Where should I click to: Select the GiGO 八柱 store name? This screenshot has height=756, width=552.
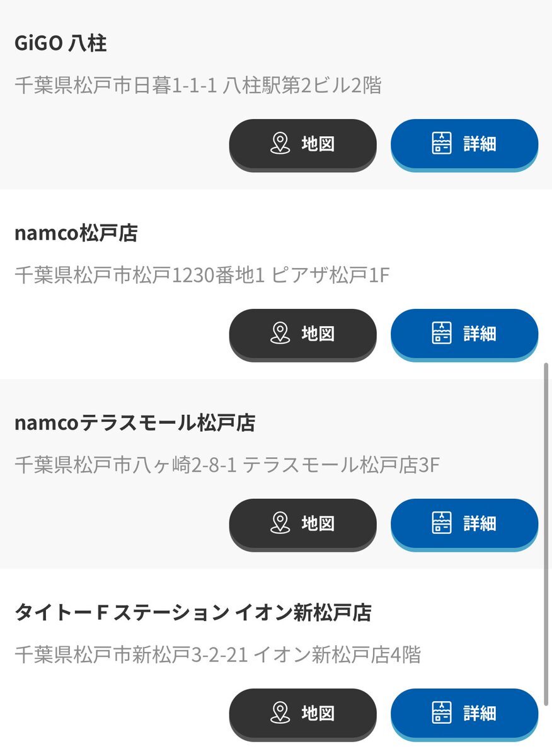[60, 44]
